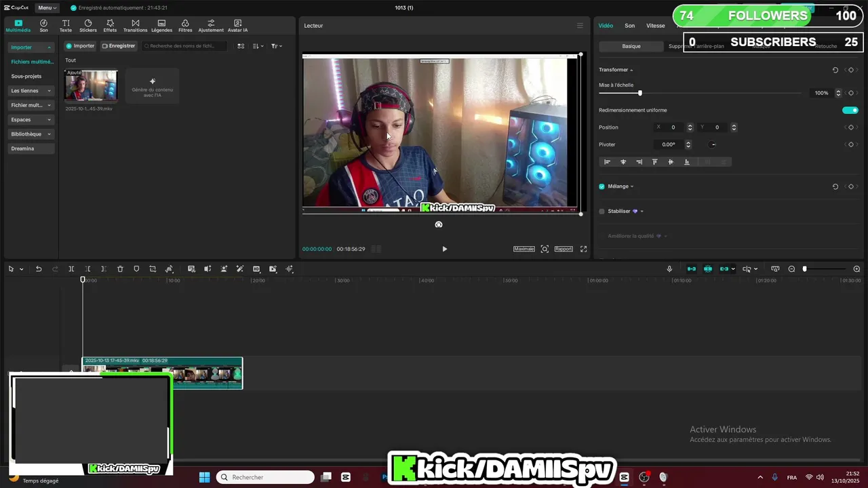Click the focus frame icon beside Rapport

point(545,249)
